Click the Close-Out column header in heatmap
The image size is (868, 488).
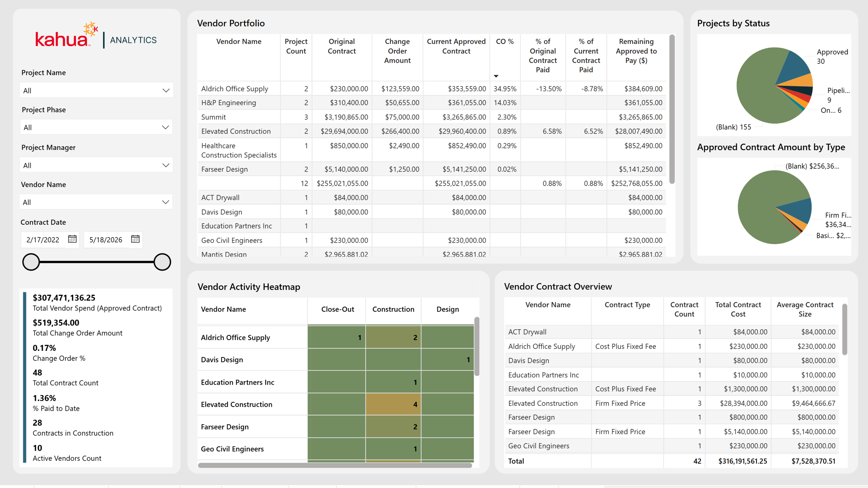338,309
